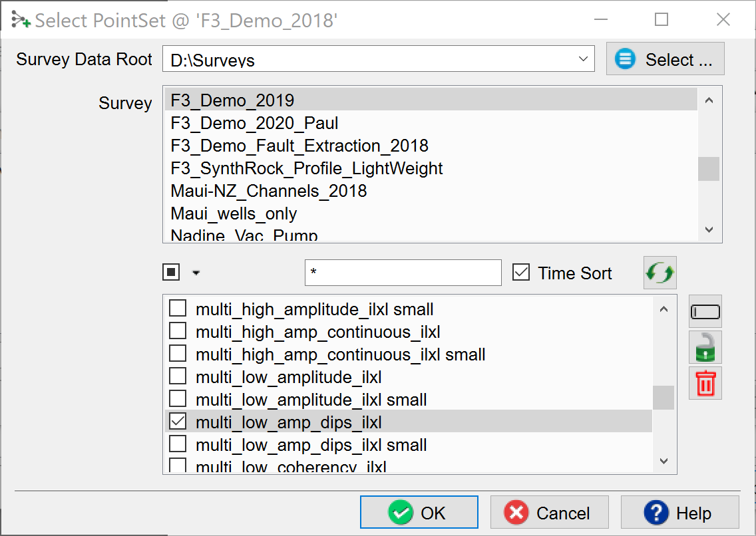Click the pointset list scrollbar thumb
The width and height of the screenshot is (756, 536).
point(663,398)
